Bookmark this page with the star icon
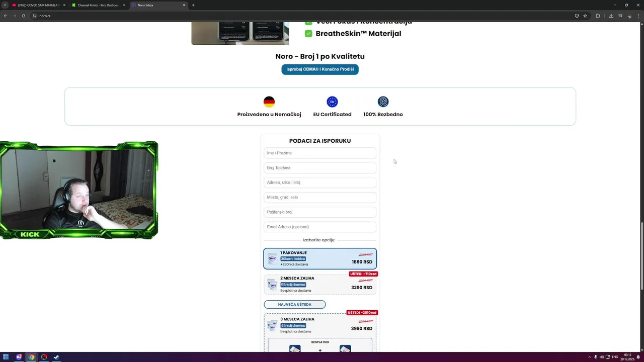 click(x=585, y=16)
